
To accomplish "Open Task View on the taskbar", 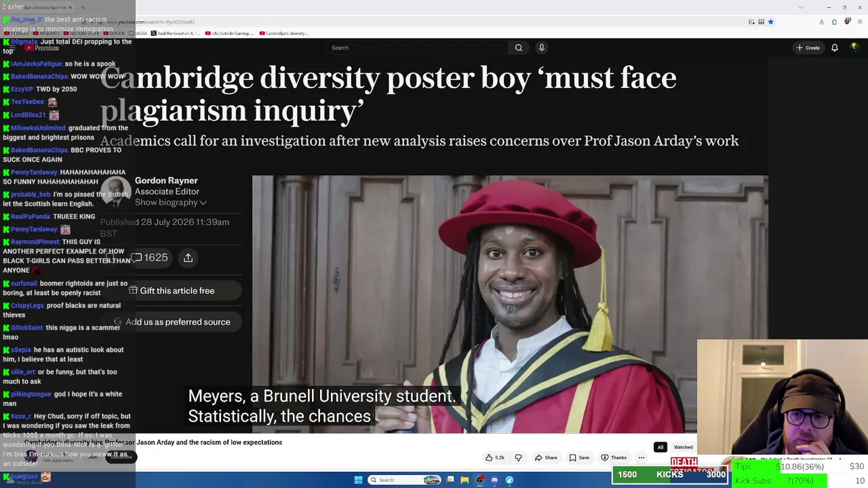I will 450,480.
